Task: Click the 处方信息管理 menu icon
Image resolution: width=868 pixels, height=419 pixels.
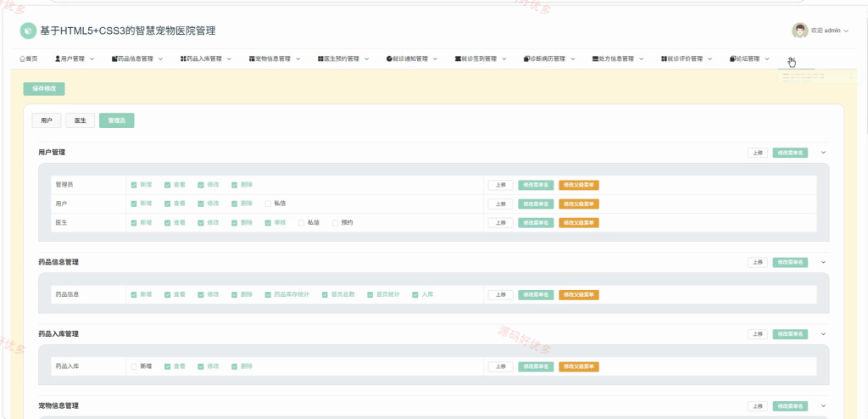Action: pos(595,59)
